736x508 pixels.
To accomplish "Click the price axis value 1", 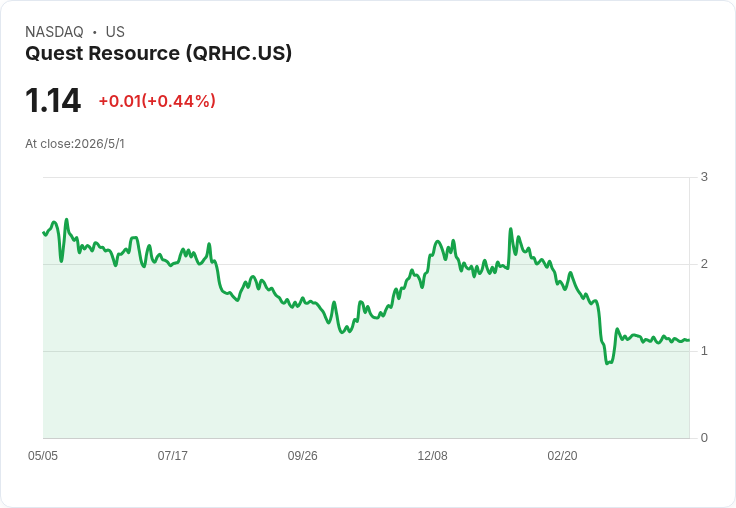I will (x=704, y=351).
